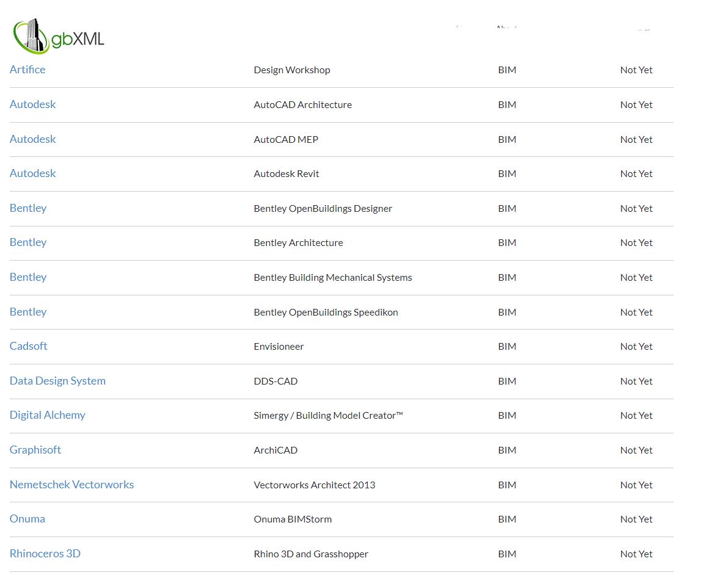Select the ArchiCAD product text
Image resolution: width=728 pixels, height=575 pixels.
pos(276,450)
